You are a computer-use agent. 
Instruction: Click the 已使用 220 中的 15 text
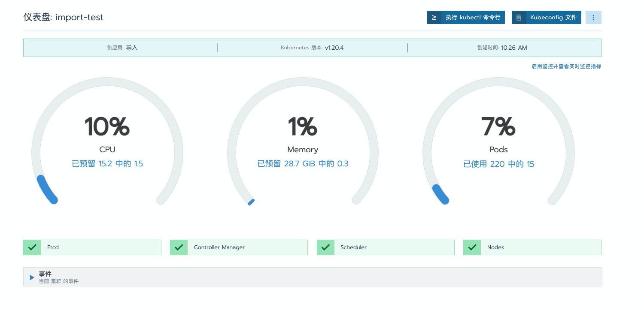coord(499,164)
